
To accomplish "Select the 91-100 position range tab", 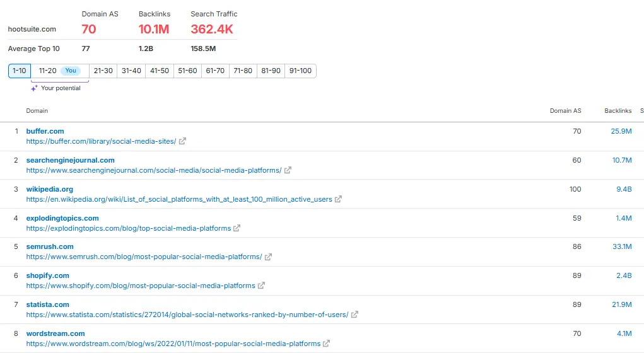I will tap(300, 71).
